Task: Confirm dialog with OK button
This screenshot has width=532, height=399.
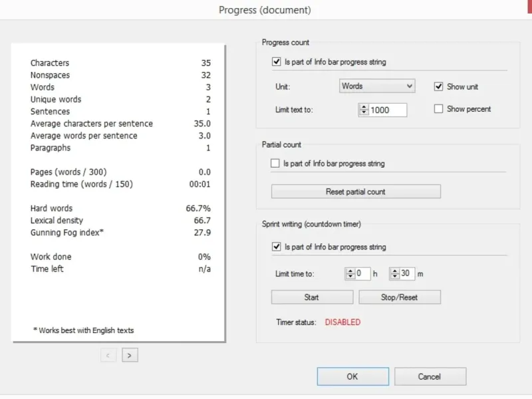Action: tap(352, 376)
